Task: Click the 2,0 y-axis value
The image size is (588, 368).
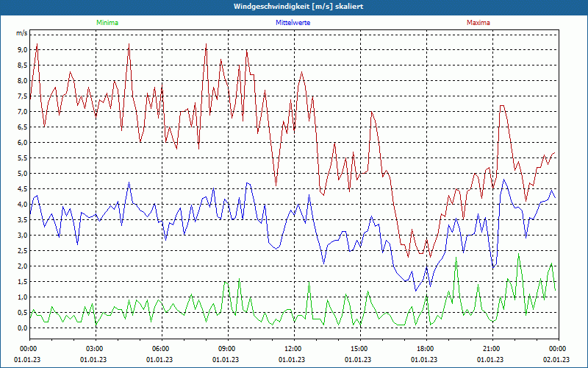Action: (x=21, y=266)
